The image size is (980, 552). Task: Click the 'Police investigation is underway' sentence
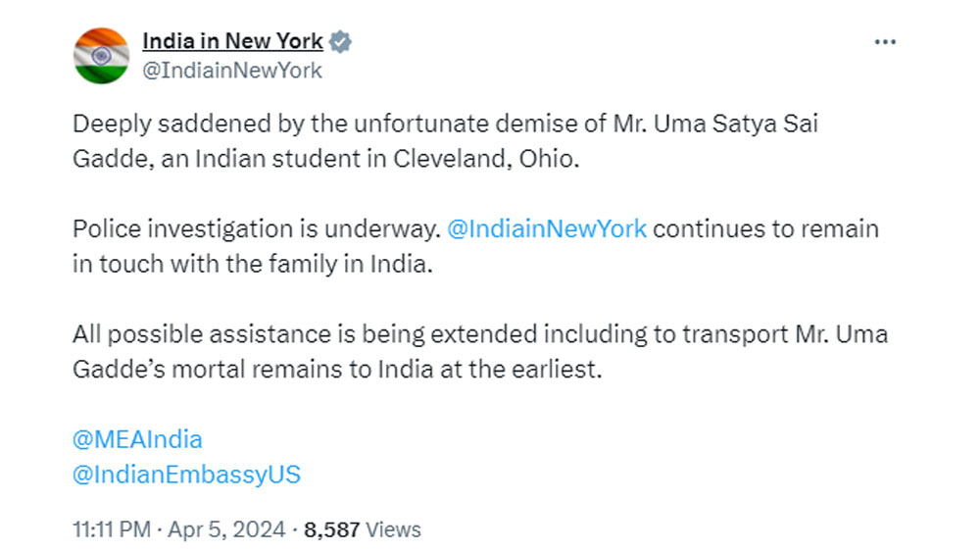coord(255,228)
